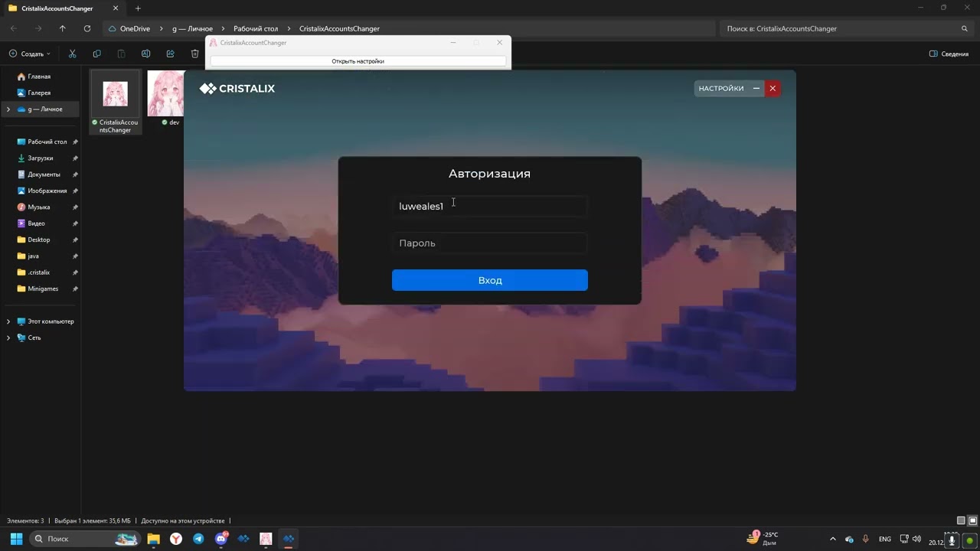
Task: Switch to large thumbnails view icon
Action: pos(973,520)
